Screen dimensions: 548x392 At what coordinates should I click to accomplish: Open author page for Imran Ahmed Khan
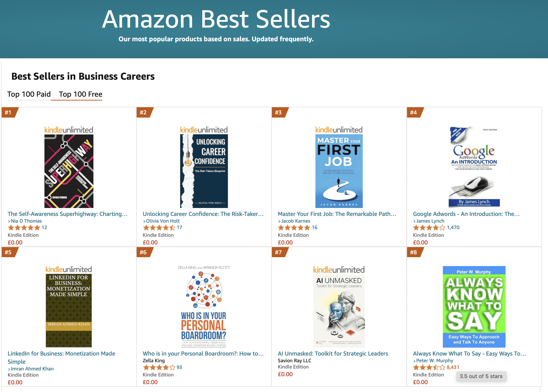[x=32, y=368]
